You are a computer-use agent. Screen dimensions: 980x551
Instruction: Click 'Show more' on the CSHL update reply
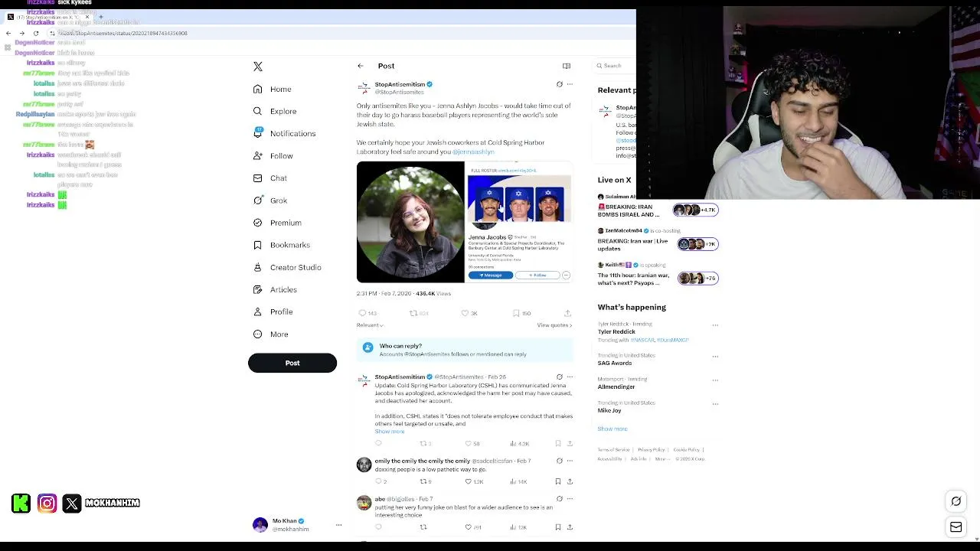pyautogui.click(x=390, y=432)
